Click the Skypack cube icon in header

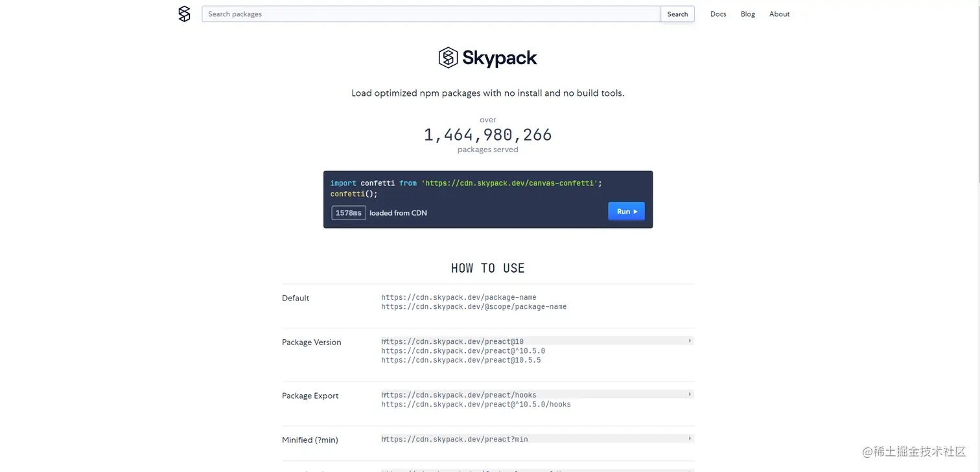pyautogui.click(x=184, y=14)
